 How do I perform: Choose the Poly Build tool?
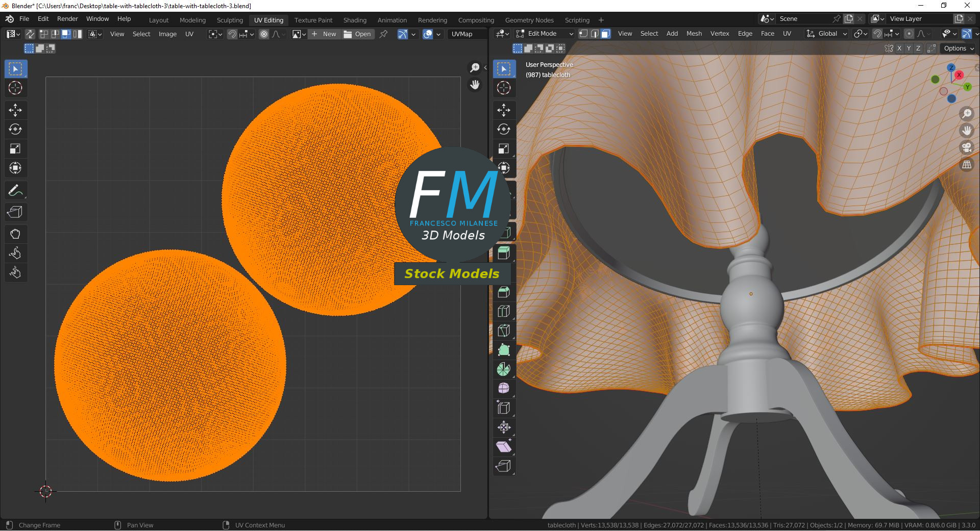[x=504, y=350]
